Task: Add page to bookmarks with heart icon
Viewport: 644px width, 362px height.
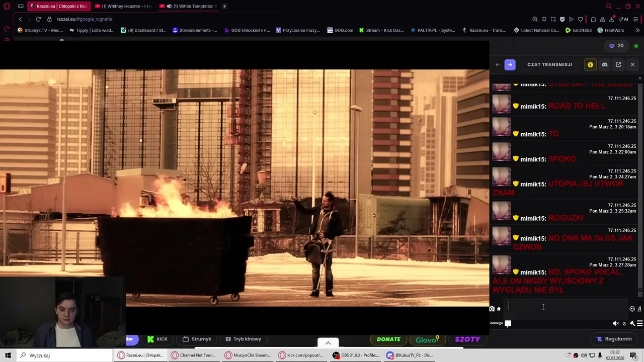Action: pos(580,19)
